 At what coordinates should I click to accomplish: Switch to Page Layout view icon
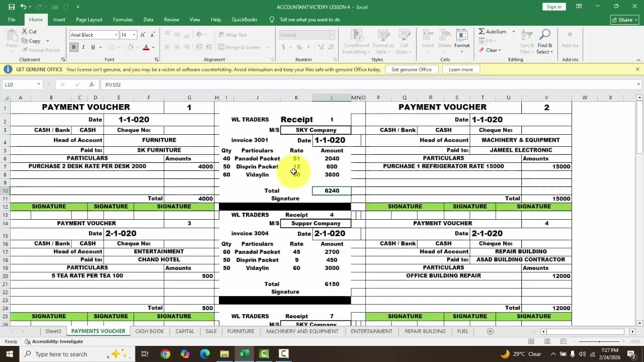pos(547,341)
